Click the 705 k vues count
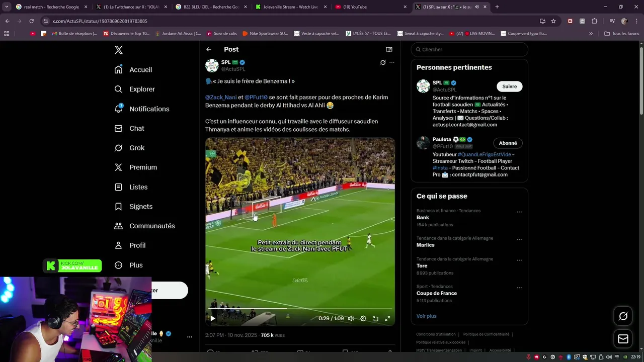Viewport: 644px width, 362px height. tap(273, 335)
